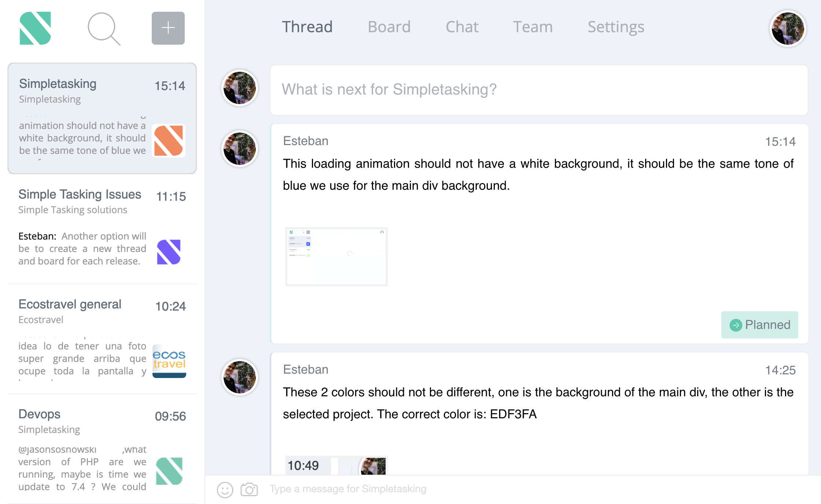Screen dimensions: 821x504
Task: Click the Devops preview about PHP version
Action: (x=82, y=468)
